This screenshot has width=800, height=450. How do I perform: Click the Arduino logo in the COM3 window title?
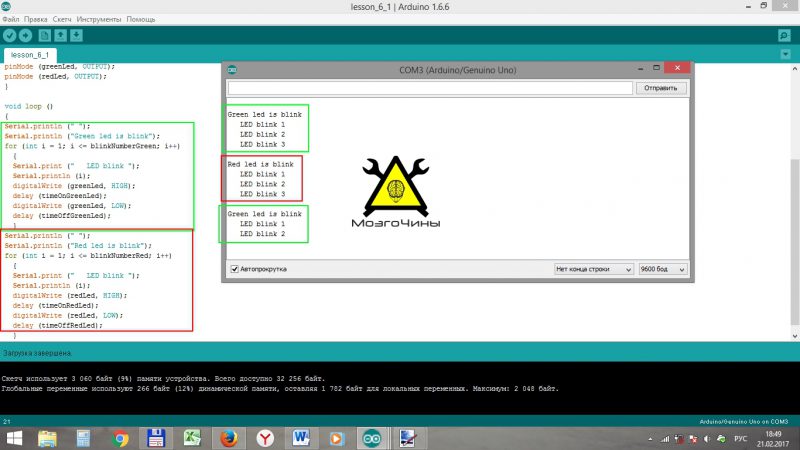(232, 69)
